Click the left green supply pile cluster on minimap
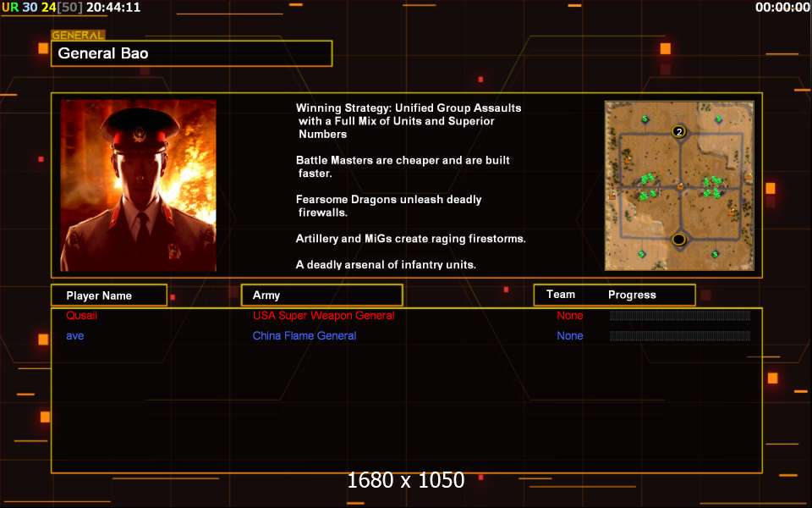 click(648, 187)
